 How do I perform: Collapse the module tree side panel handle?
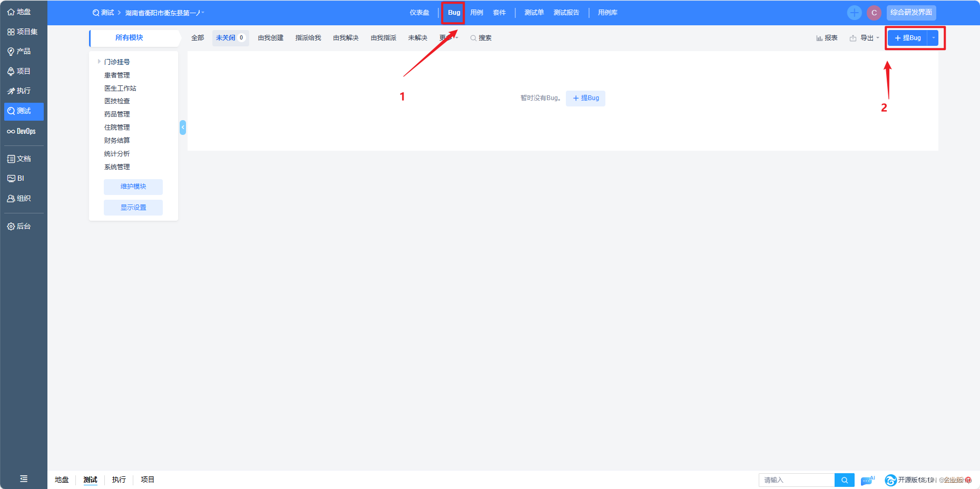pos(183,127)
